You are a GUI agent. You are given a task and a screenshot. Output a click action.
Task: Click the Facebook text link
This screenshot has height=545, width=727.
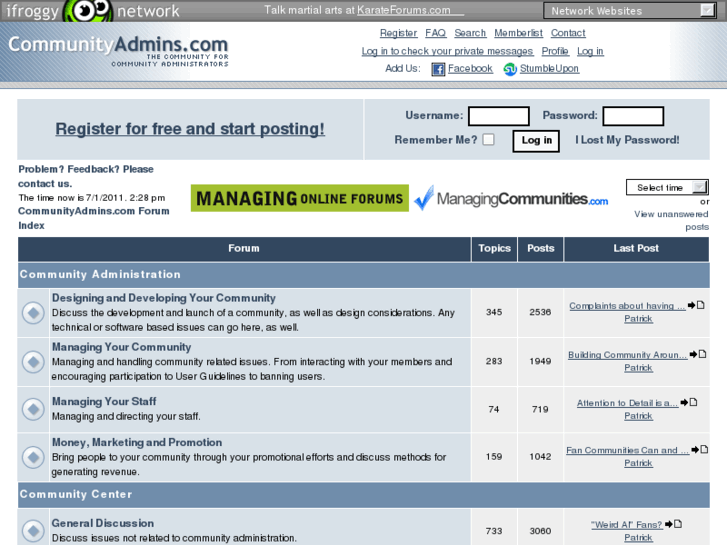[x=470, y=69]
